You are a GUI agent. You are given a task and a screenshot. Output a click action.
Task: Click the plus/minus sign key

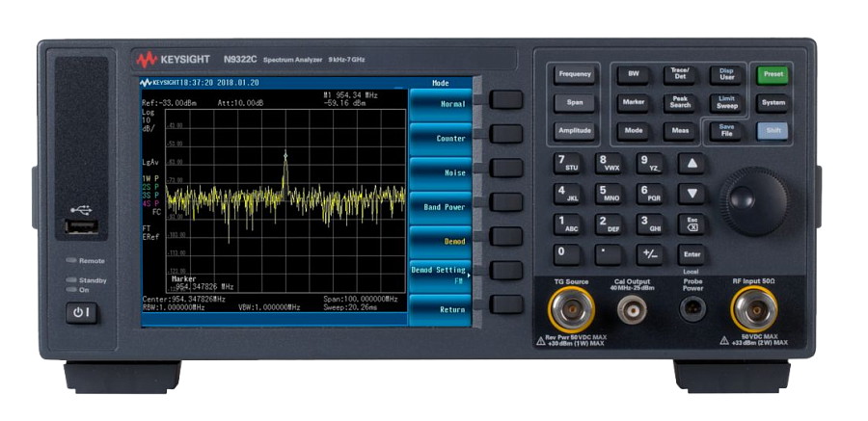(x=649, y=254)
